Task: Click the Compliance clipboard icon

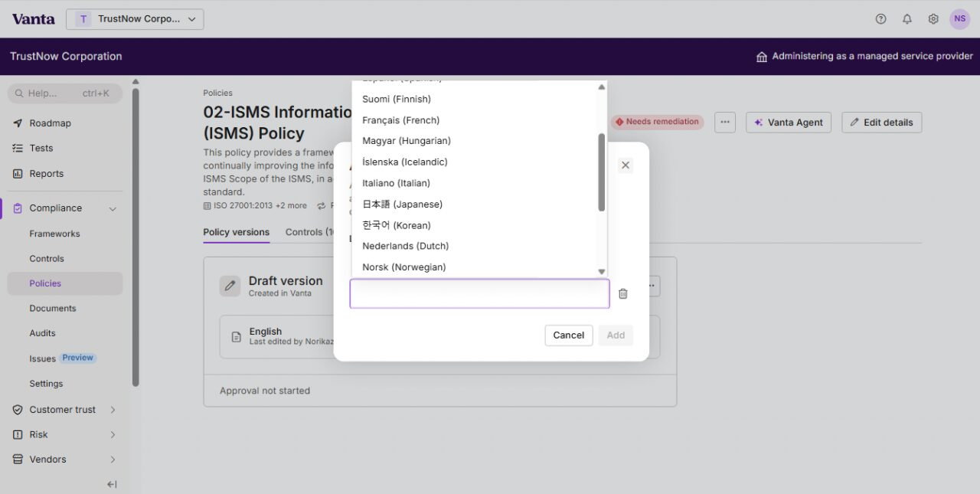Action: click(18, 208)
